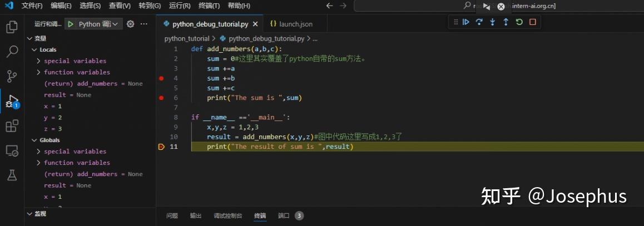
Task: Open the Search view in activity bar
Action: [x=12, y=52]
